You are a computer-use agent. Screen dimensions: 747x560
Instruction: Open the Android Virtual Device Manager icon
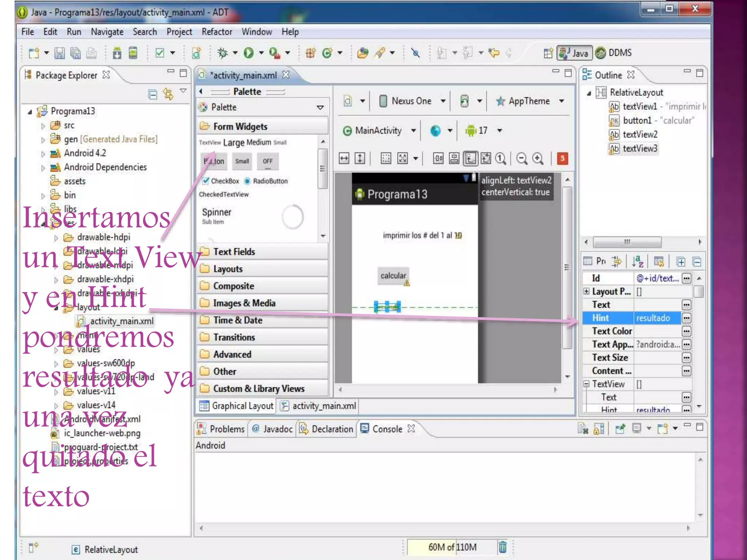pos(133,53)
